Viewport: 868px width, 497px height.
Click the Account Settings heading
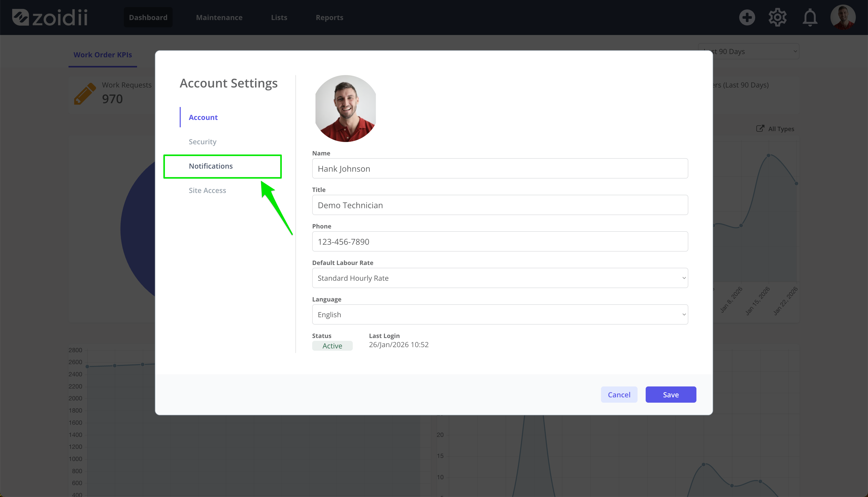[x=228, y=83]
